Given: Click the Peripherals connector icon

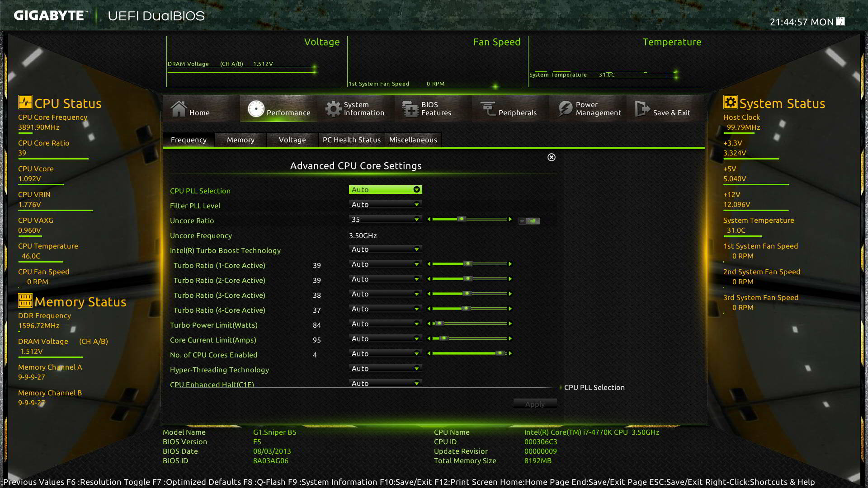Looking at the screenshot, I should [x=488, y=108].
